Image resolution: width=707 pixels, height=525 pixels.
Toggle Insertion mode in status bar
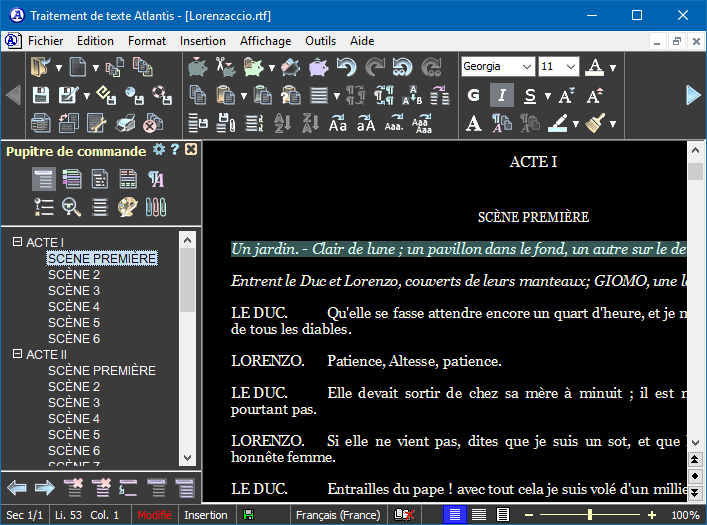tap(206, 515)
